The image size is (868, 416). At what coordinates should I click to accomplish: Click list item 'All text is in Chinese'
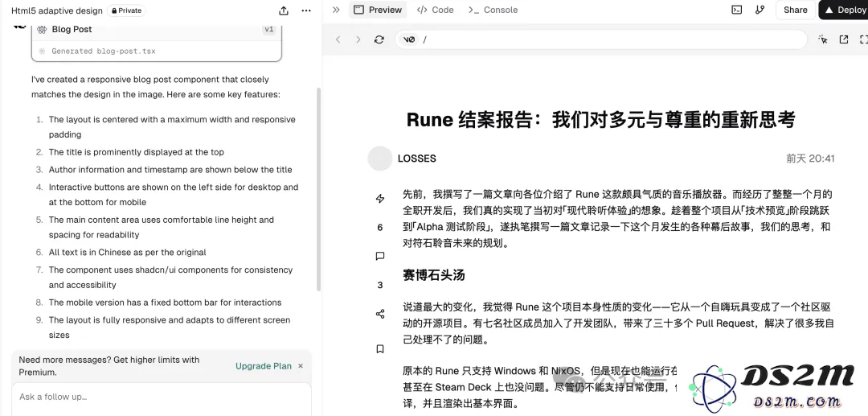pos(127,252)
